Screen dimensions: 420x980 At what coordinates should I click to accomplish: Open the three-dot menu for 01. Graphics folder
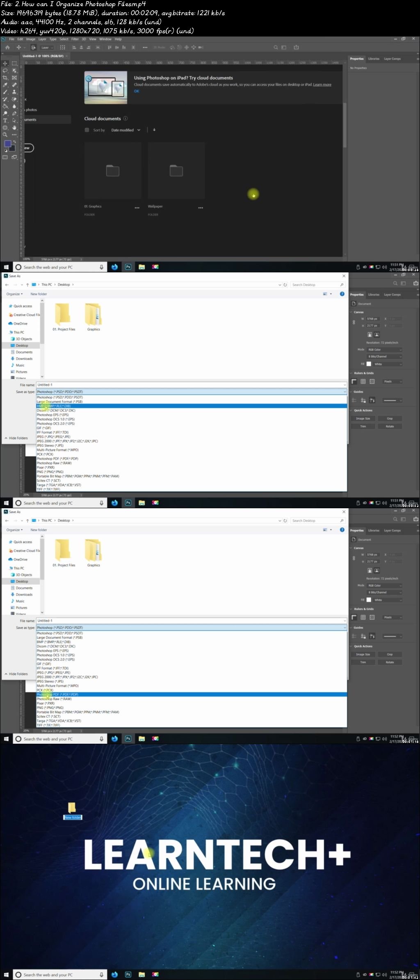coord(137,208)
